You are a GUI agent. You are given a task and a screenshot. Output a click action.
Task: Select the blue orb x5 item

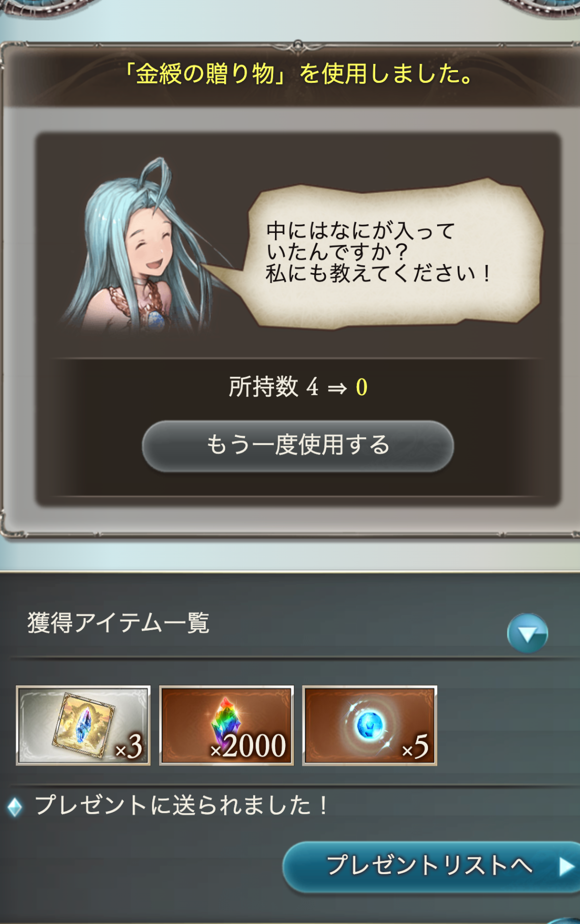[370, 725]
